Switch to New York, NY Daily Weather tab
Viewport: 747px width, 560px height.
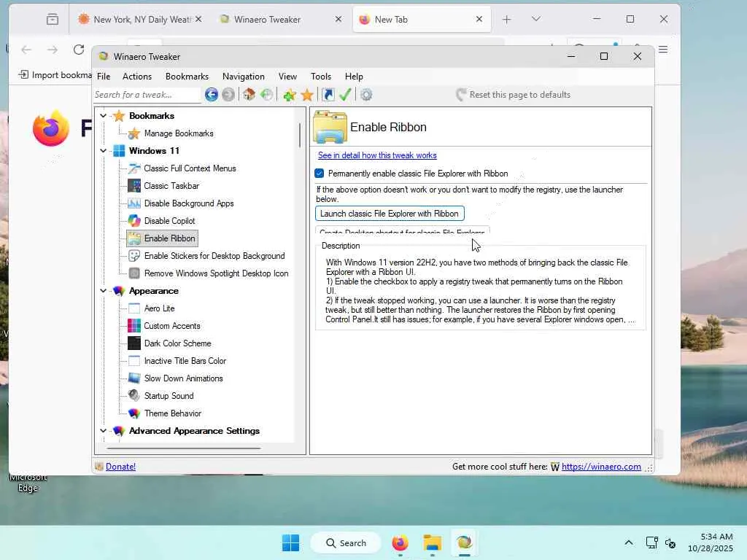click(140, 20)
